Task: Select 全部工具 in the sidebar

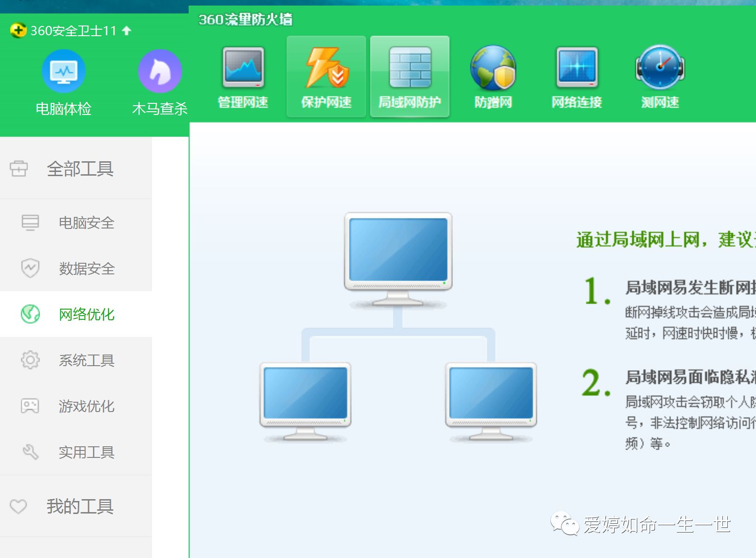Action: point(76,168)
